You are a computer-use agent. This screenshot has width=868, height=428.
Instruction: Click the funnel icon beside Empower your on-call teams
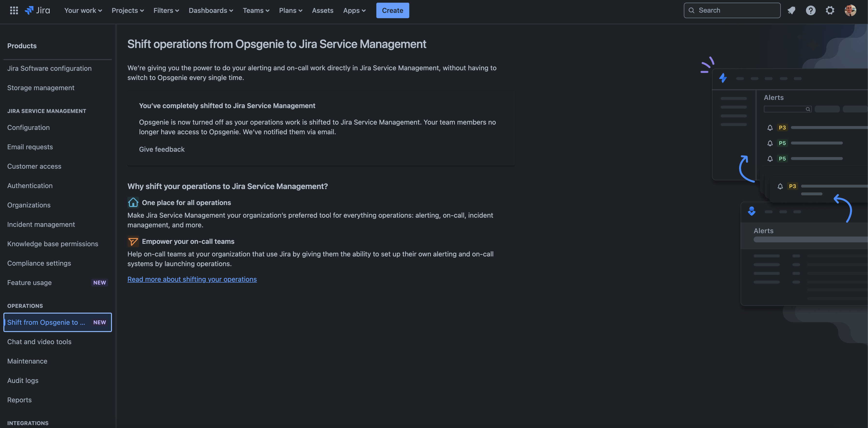pyautogui.click(x=133, y=241)
